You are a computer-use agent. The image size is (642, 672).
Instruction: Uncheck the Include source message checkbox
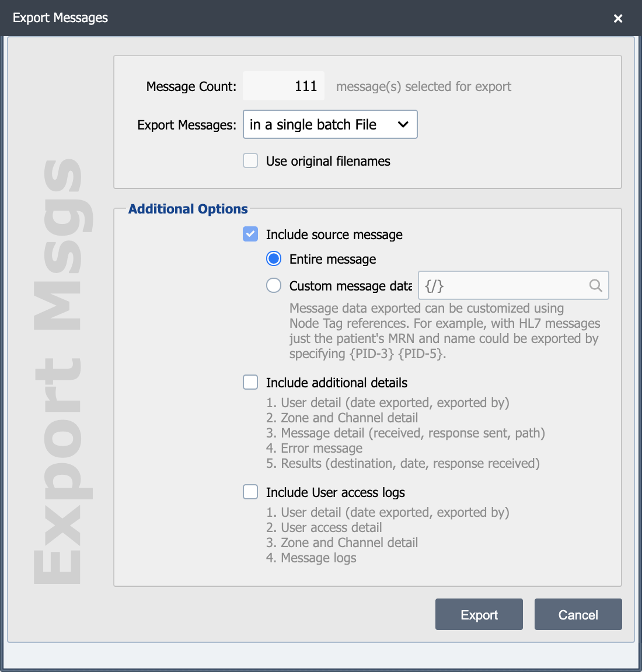coord(250,235)
